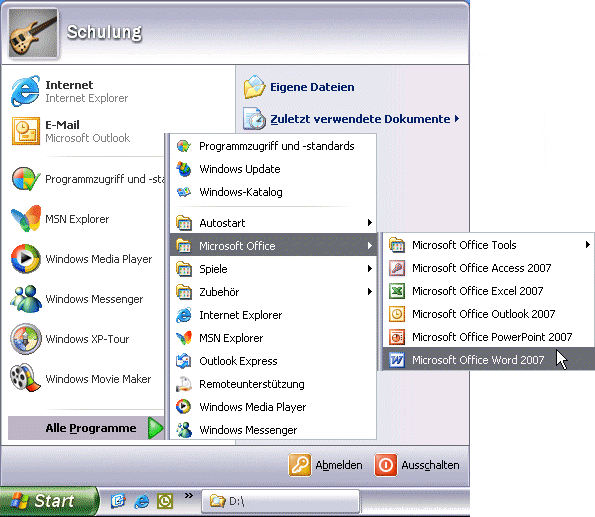Click the Word 2007 W icon
Screen dimensions: 595x517
click(x=397, y=360)
